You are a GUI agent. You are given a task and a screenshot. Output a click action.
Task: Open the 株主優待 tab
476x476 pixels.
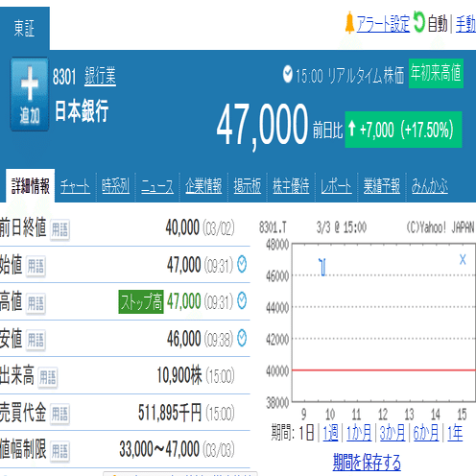point(291,186)
